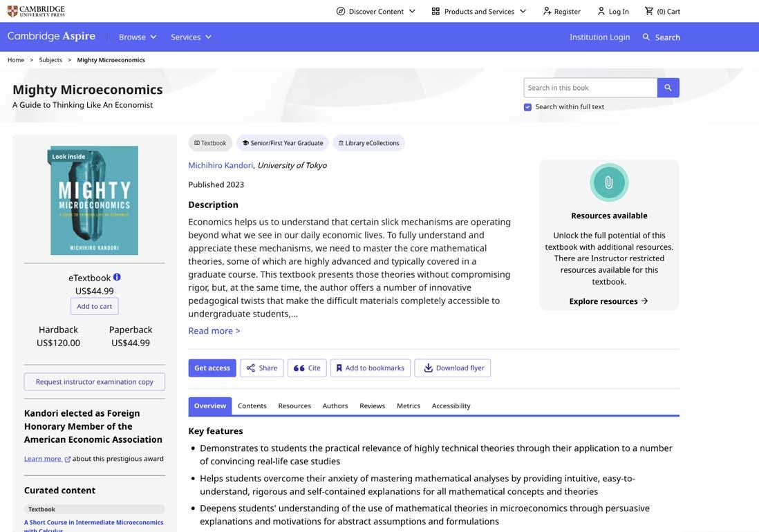Click the Discover Content compass icon
Screen dimensions: 759x532
[x=341, y=11]
